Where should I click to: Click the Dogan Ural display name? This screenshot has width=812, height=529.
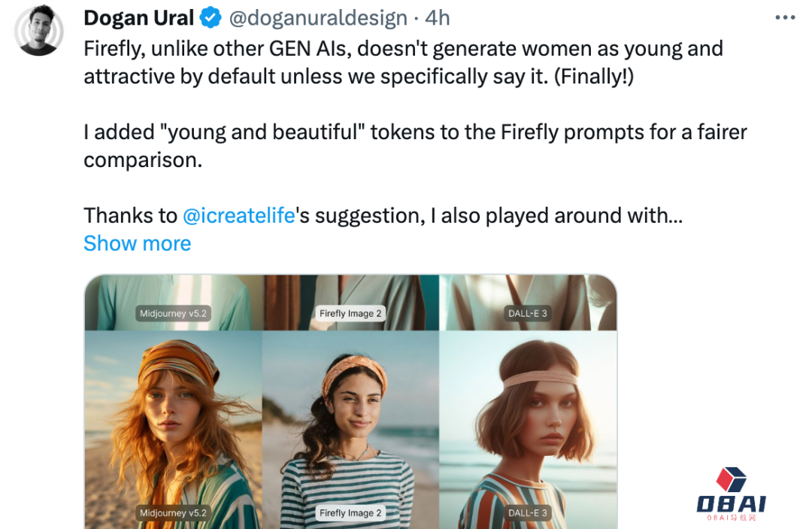139,18
